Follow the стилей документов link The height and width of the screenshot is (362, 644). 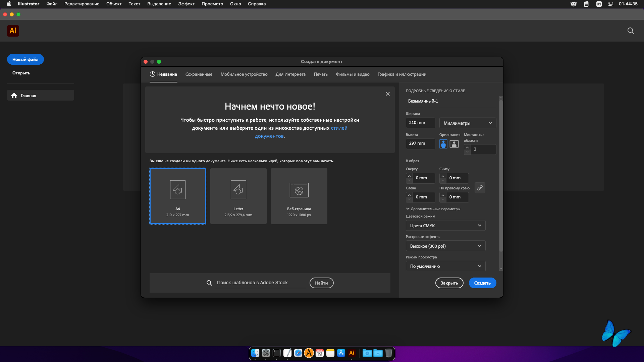tap(339, 128)
